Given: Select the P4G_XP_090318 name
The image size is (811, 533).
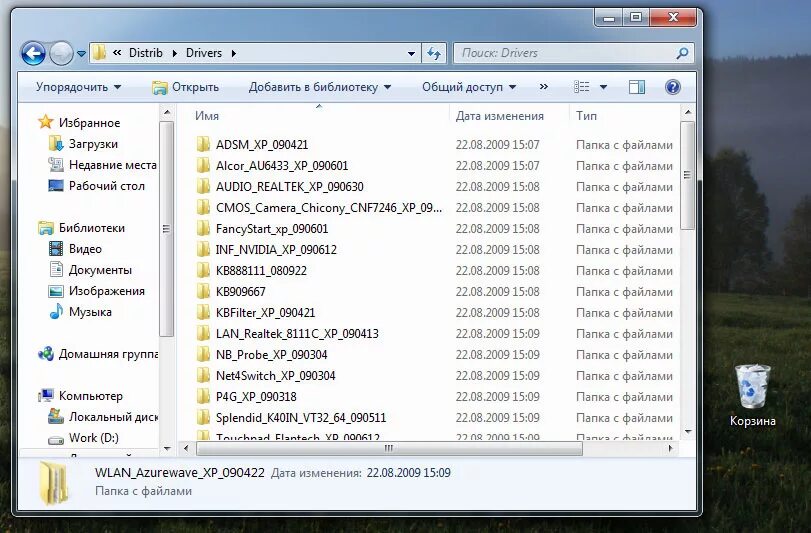Looking at the screenshot, I should click(x=256, y=397).
